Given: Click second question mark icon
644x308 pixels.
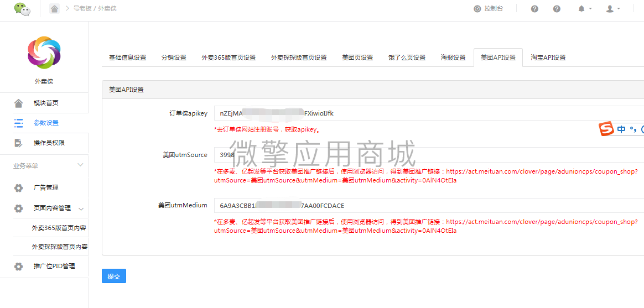Looking at the screenshot, I should 557,9.
